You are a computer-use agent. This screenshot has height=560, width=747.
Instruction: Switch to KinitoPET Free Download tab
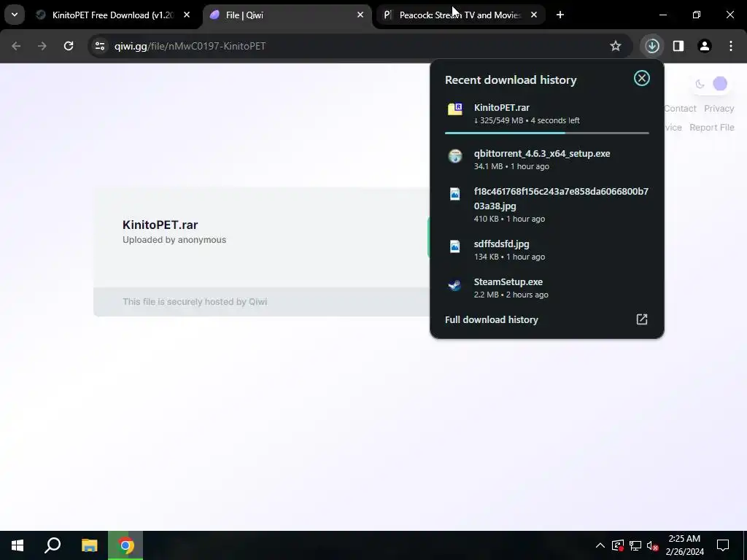click(113, 15)
